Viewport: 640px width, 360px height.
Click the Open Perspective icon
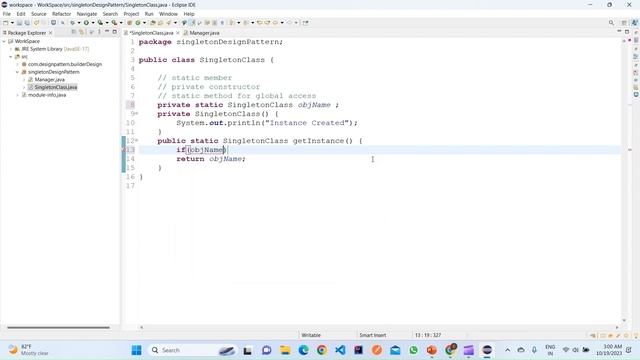(x=624, y=23)
